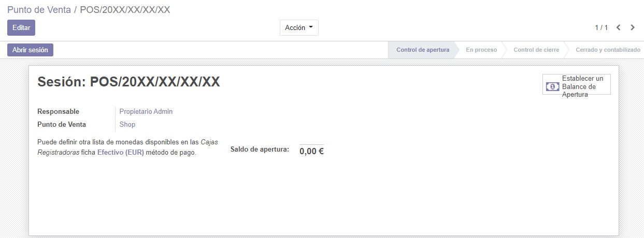Click the POS/20XX/XX/XX/XX breadcrumb text
The width and height of the screenshot is (644, 238).
[125, 10]
